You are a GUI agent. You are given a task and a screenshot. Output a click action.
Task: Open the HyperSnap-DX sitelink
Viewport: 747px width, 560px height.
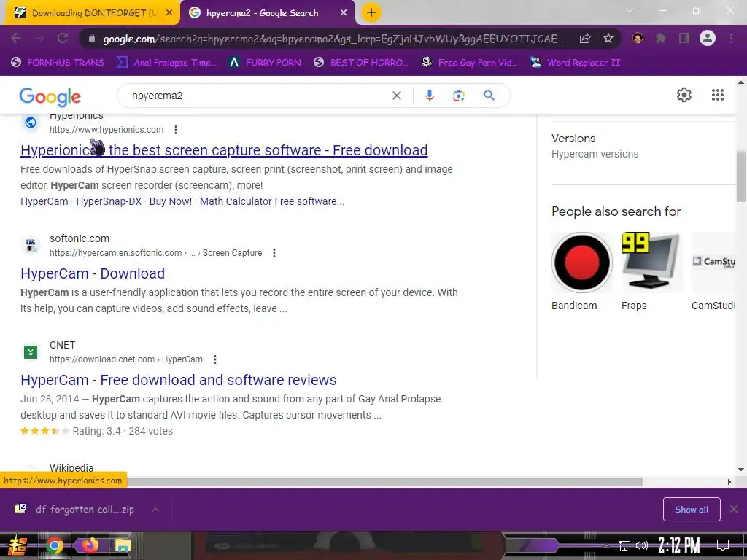(x=109, y=201)
